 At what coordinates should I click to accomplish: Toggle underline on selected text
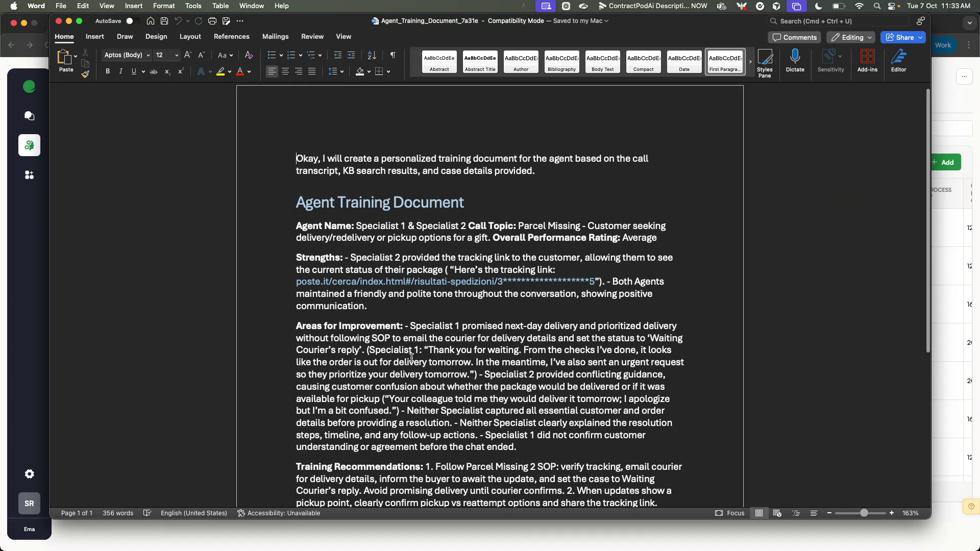click(x=134, y=71)
